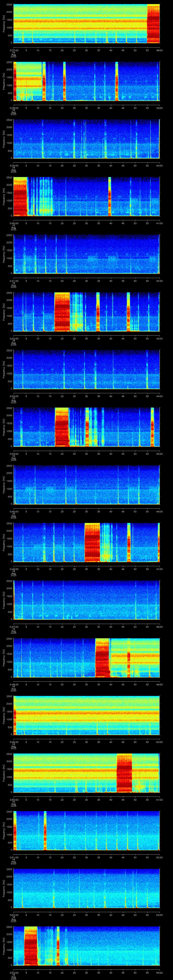The height and width of the screenshot is (980, 173).
Task: Click the Frequency (Hz) axis label of the 0:53:00 panel
Action: point(4,946)
